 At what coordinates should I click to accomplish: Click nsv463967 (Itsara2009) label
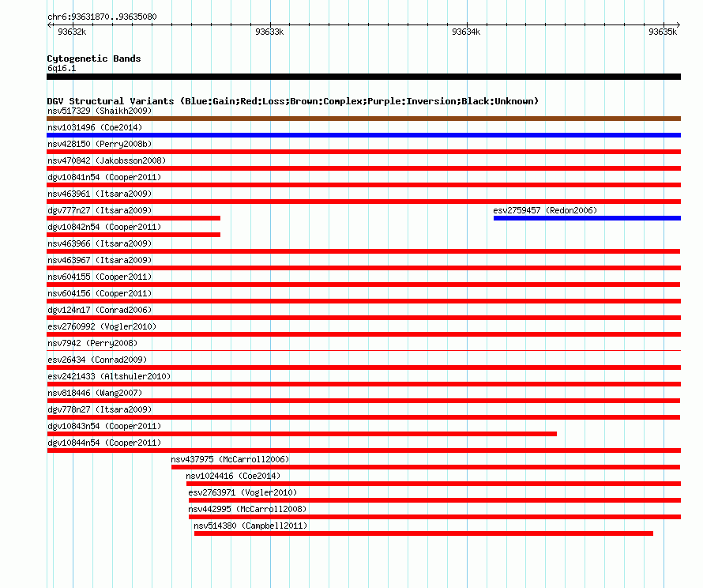[100, 260]
